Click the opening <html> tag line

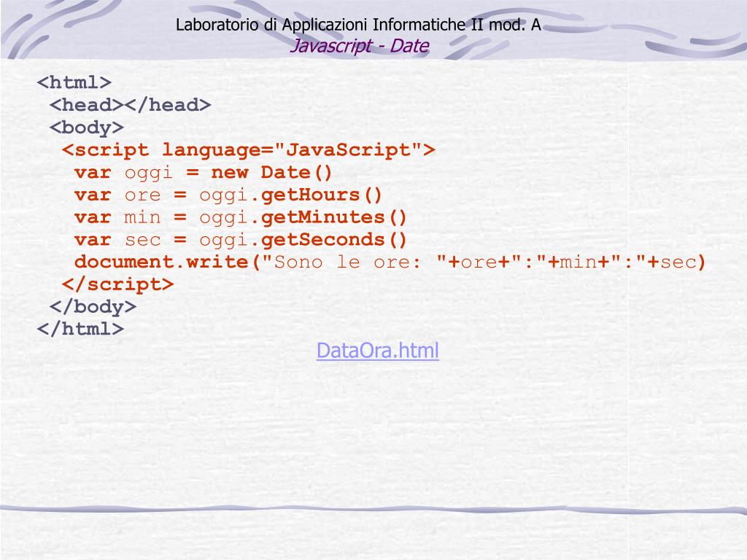pyautogui.click(x=74, y=82)
